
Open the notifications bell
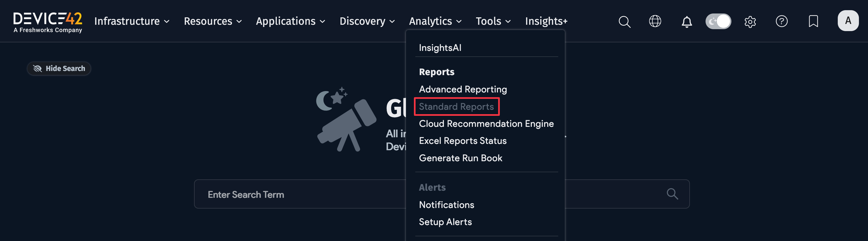(686, 22)
